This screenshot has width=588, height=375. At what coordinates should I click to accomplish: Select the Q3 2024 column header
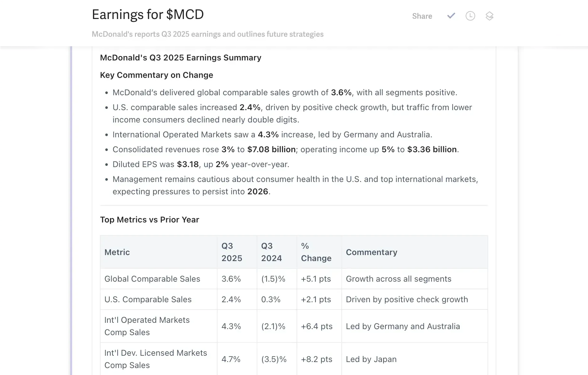(271, 252)
